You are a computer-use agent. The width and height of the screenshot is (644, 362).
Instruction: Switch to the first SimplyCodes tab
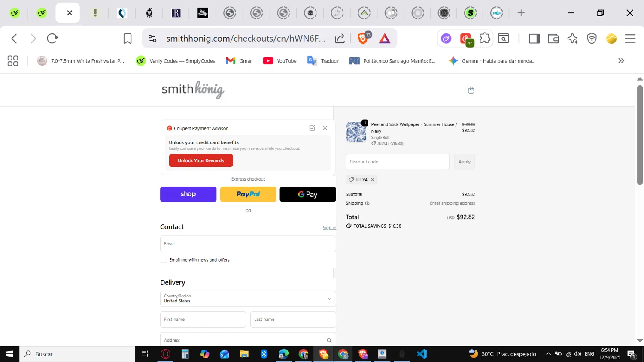click(15, 13)
